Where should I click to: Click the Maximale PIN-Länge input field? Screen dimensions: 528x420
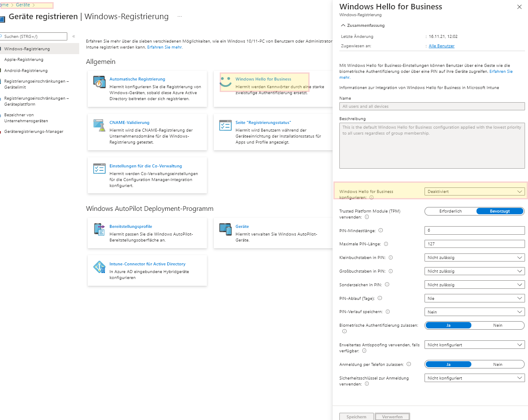coord(474,244)
